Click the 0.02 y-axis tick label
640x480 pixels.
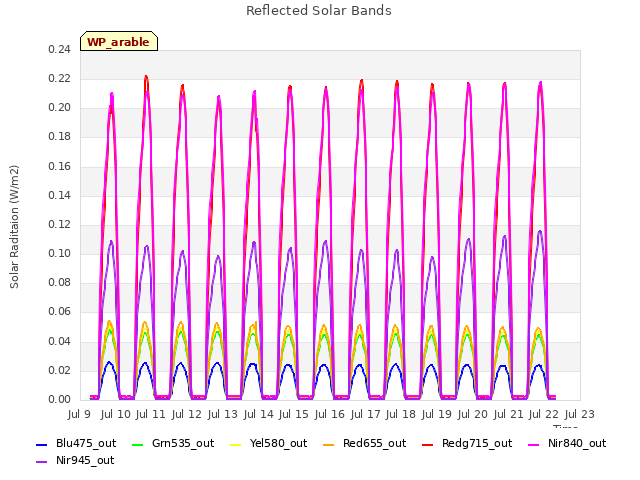click(x=60, y=371)
